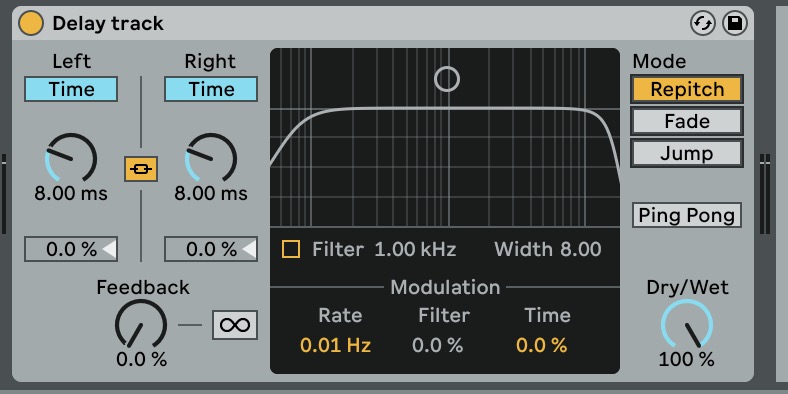Click the Save Preset disk icon
The height and width of the screenshot is (394, 788).
point(735,24)
